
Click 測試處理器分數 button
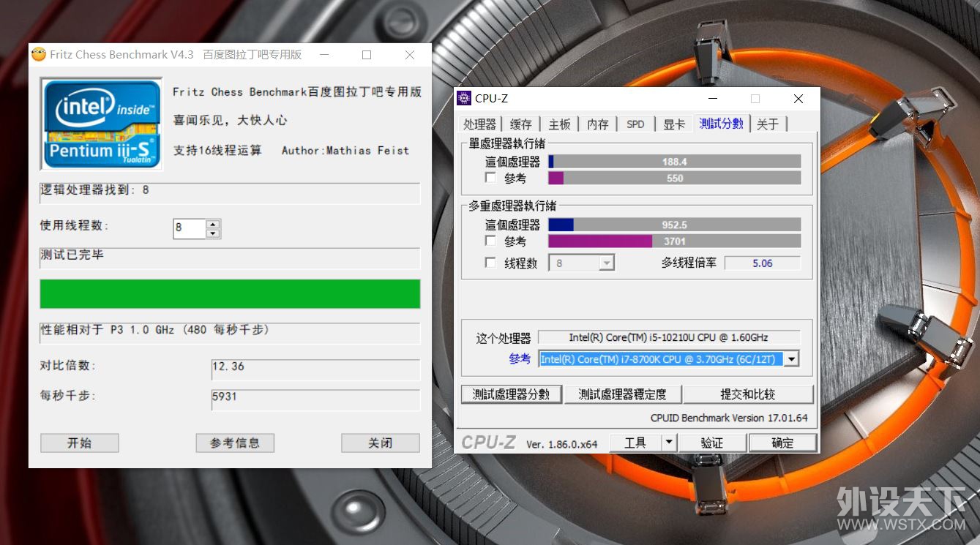pyautogui.click(x=511, y=394)
